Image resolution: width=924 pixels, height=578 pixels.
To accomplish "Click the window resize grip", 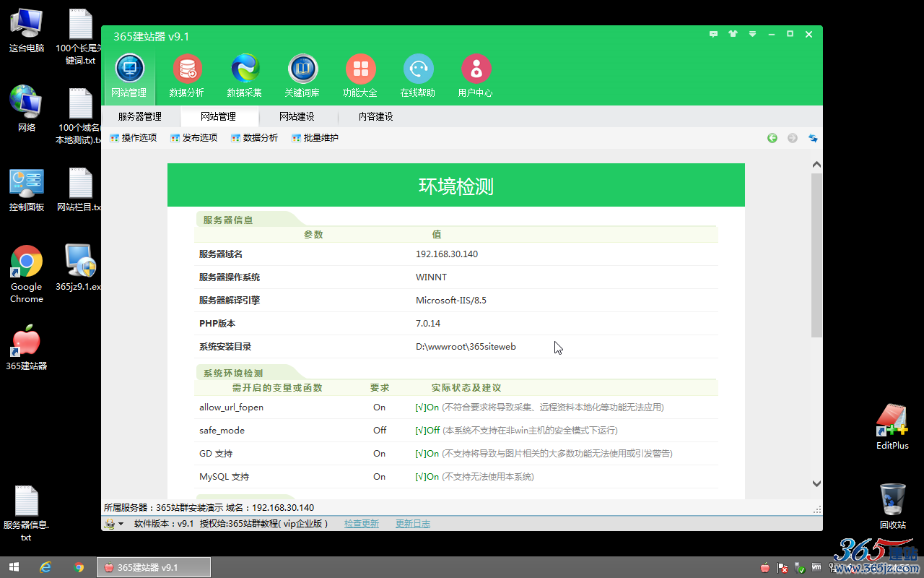I will (x=818, y=509).
